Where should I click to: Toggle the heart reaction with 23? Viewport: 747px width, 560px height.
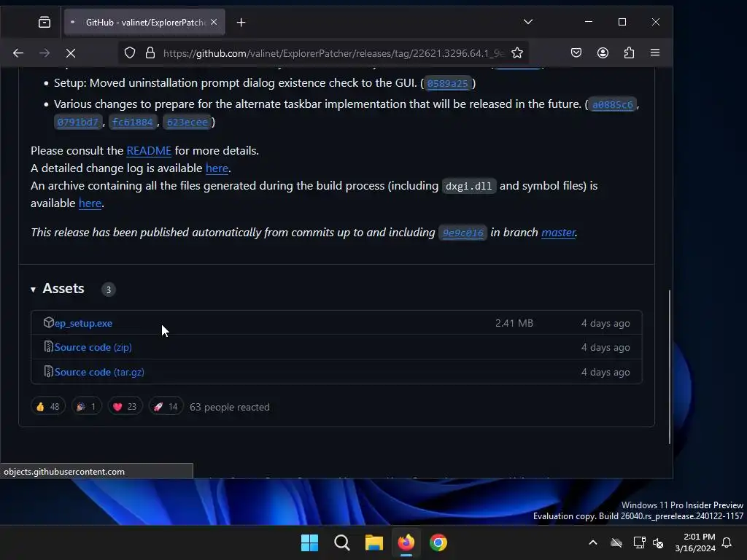[x=125, y=407]
